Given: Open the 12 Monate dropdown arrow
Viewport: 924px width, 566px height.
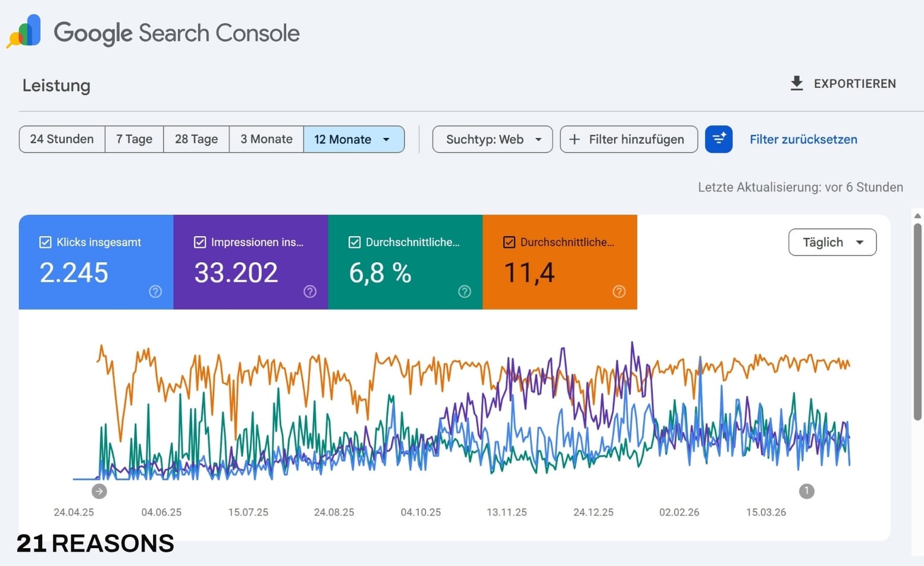Looking at the screenshot, I should pos(386,139).
